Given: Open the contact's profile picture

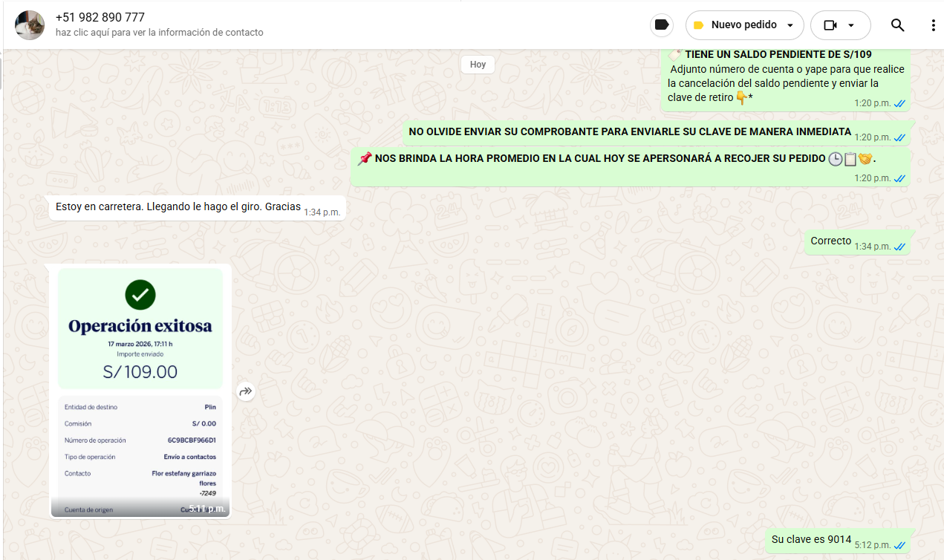Looking at the screenshot, I should (30, 25).
